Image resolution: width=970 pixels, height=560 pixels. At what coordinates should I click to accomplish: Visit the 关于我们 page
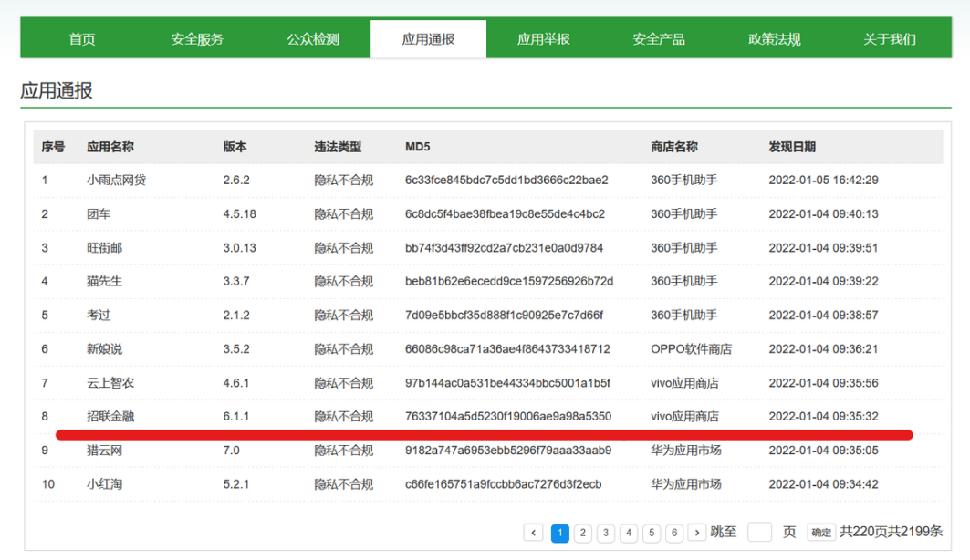(x=888, y=38)
